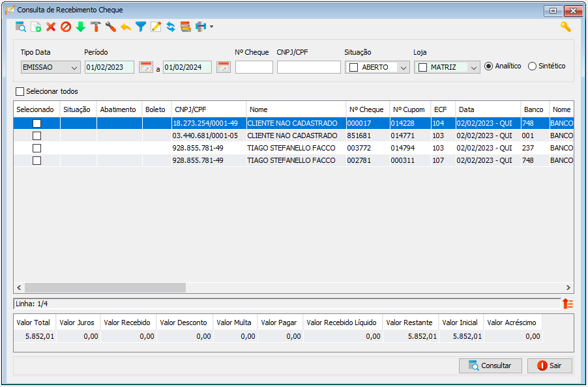This screenshot has height=387, width=588.
Task: Tick the checkbox on the TIAGO 003772 row
Action: coord(37,149)
